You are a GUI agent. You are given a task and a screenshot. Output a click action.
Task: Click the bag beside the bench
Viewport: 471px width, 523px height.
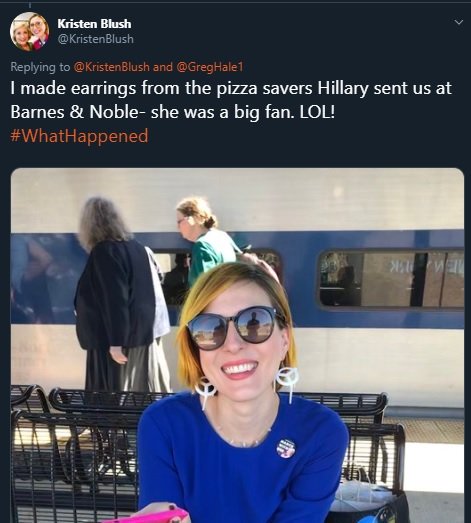371,504
